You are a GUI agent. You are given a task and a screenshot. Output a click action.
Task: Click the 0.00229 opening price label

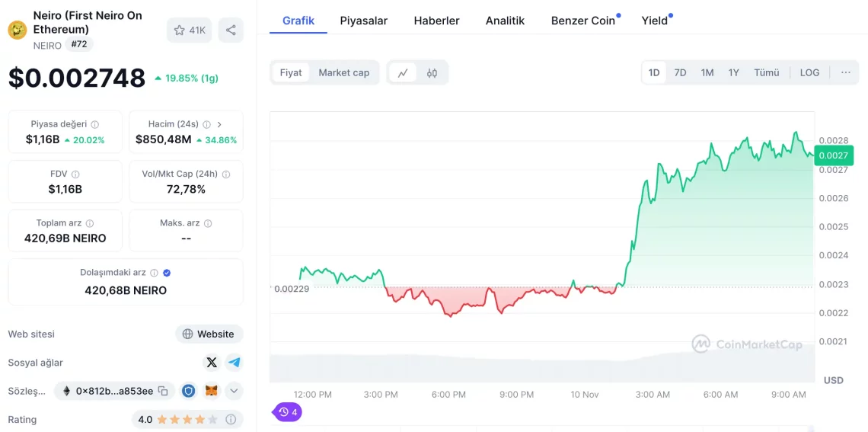[x=292, y=289]
